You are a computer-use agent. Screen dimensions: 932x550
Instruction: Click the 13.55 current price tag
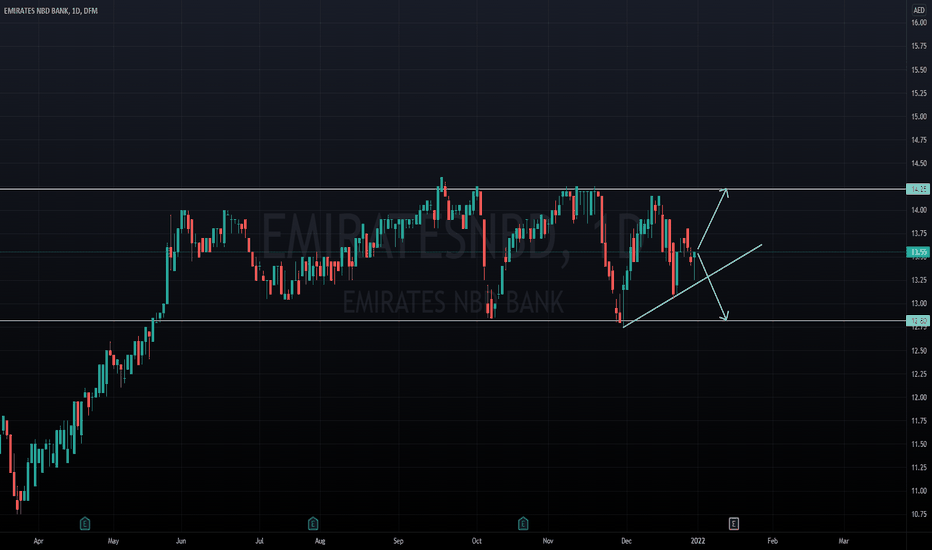click(x=918, y=252)
